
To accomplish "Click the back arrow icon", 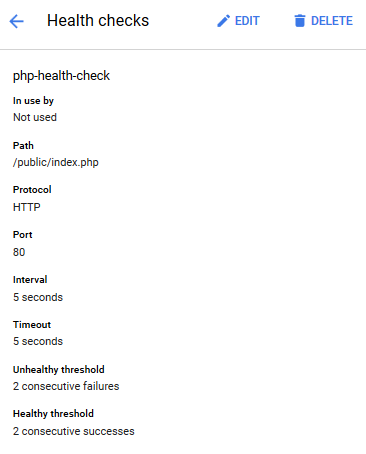I will (16, 21).
